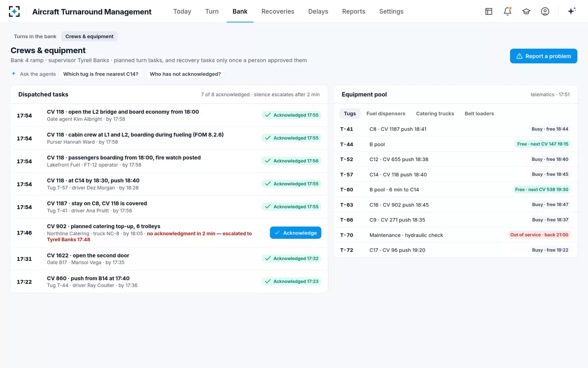Open the Reports tab
588x368 pixels.
[354, 11]
